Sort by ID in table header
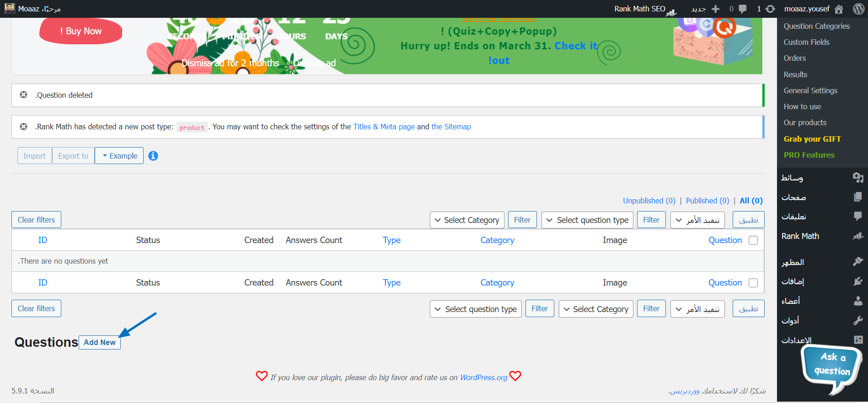Screen dimensions: 868x403 pos(43,240)
